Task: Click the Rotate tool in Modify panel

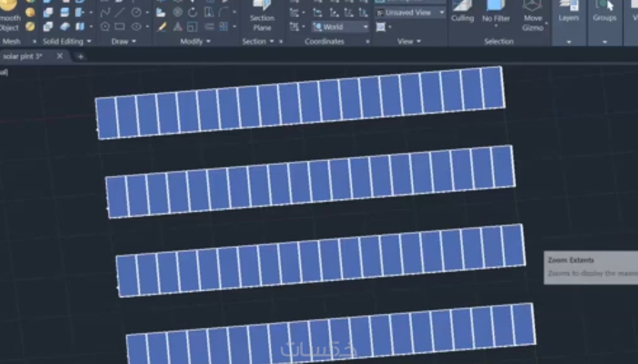Action: coord(193,12)
